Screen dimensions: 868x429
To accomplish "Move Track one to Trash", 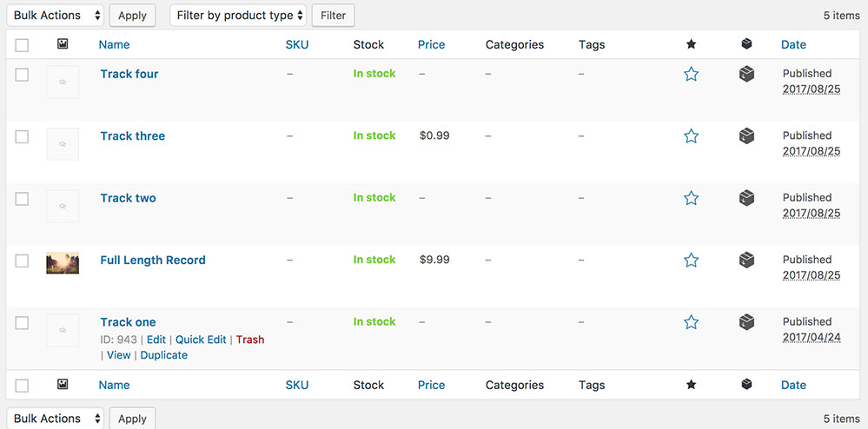I will coord(250,340).
